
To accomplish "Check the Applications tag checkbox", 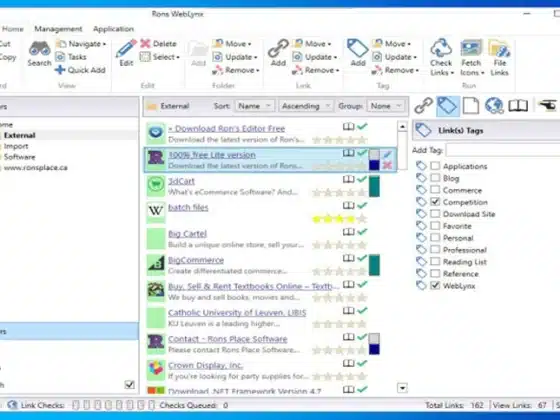I will (x=435, y=166).
